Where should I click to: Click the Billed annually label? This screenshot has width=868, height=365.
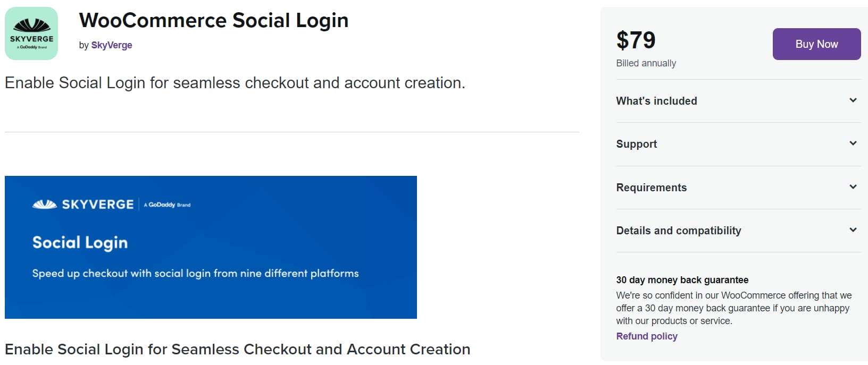(x=646, y=63)
